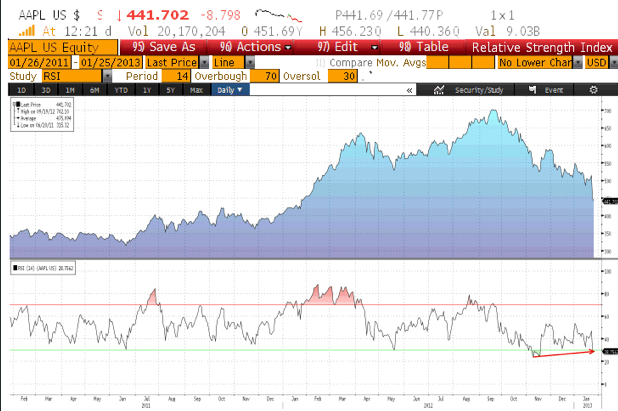Select the 1D range tab
618x411 pixels.
[22, 90]
